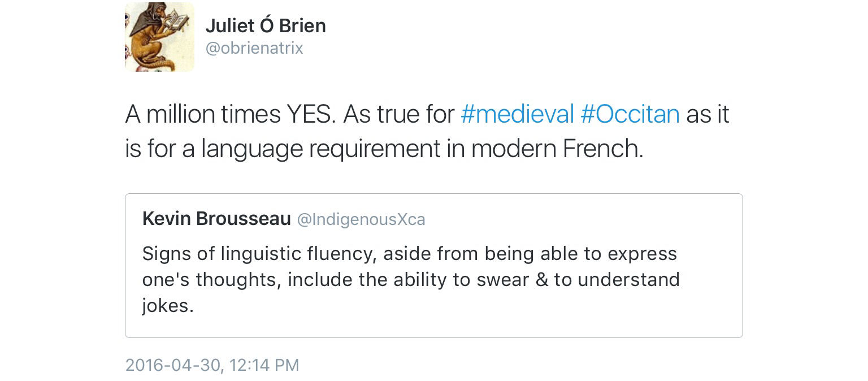Open the tweet timestamp 2016-04-30

(173, 365)
